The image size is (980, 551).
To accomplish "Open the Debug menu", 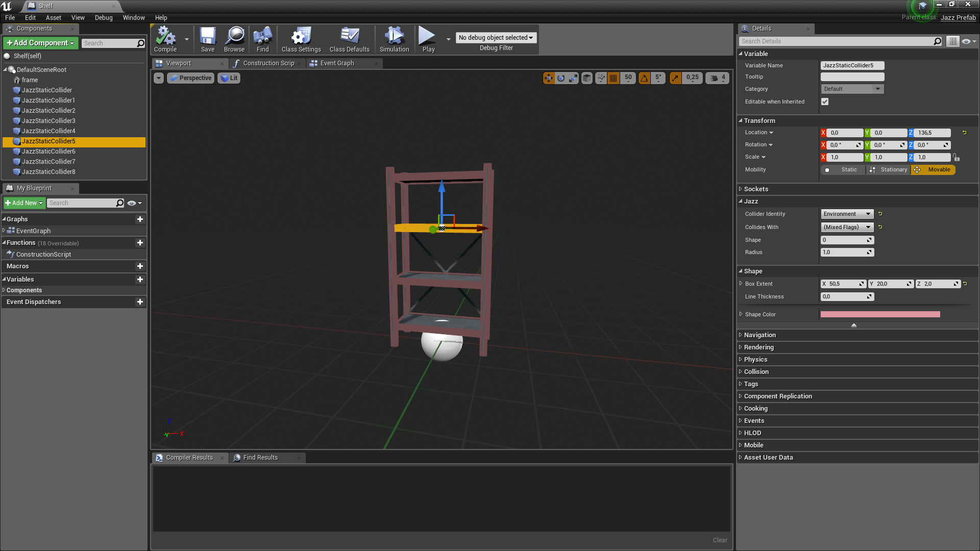I will (104, 17).
